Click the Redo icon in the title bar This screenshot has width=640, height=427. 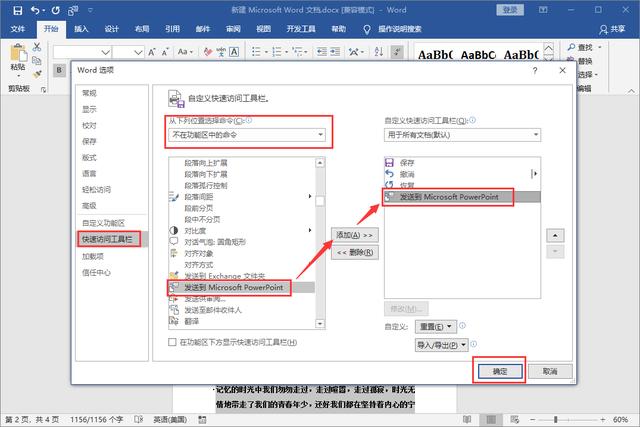pos(56,10)
